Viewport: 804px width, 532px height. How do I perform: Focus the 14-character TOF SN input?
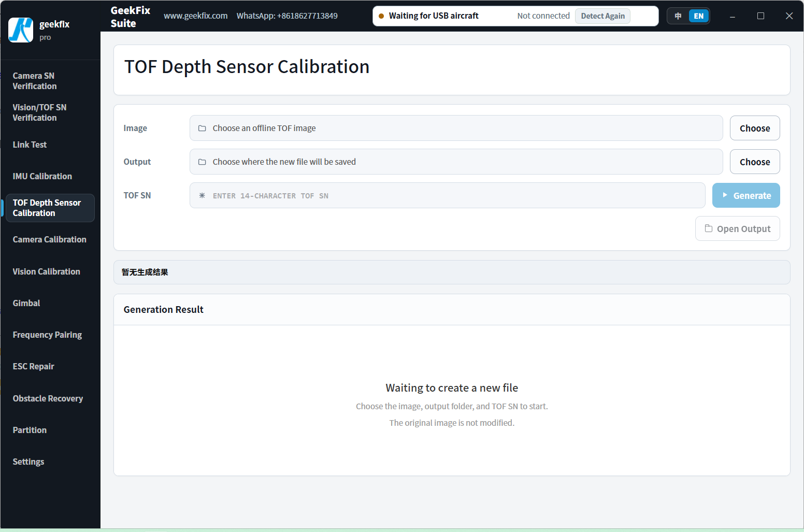tap(447, 196)
